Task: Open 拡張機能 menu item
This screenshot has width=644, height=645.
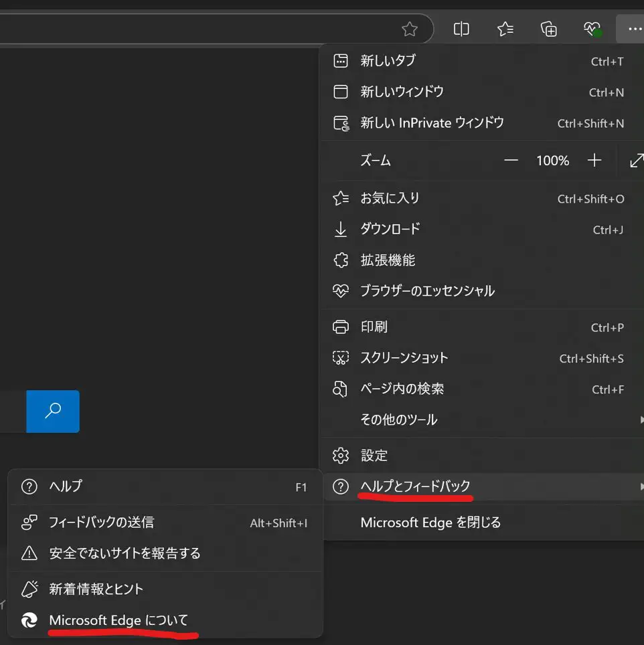Action: (x=481, y=260)
